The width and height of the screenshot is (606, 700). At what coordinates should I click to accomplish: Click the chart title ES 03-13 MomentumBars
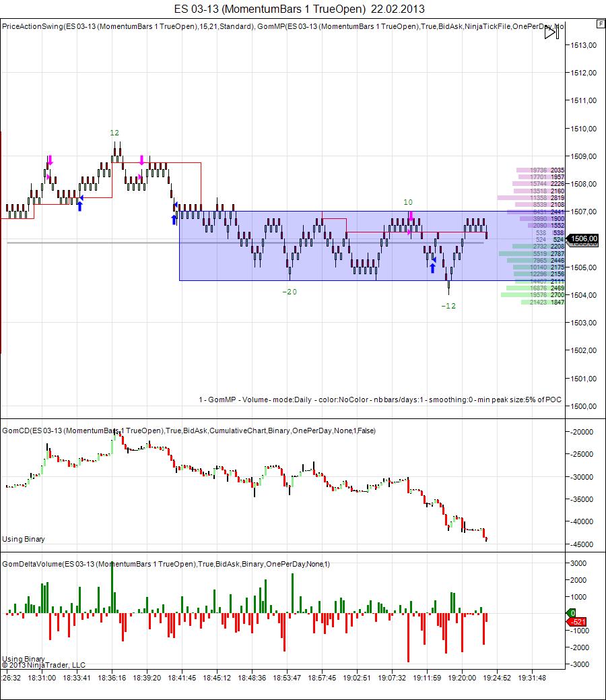pyautogui.click(x=299, y=9)
